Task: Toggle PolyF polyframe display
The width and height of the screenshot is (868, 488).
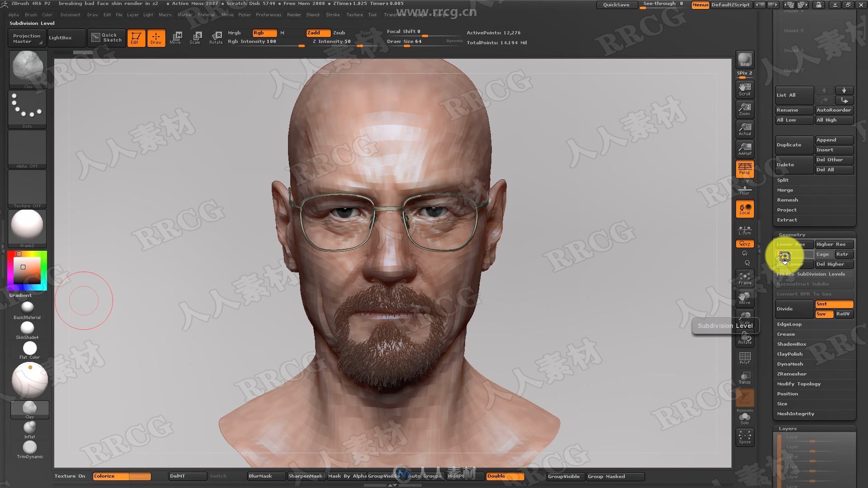Action: (x=745, y=357)
